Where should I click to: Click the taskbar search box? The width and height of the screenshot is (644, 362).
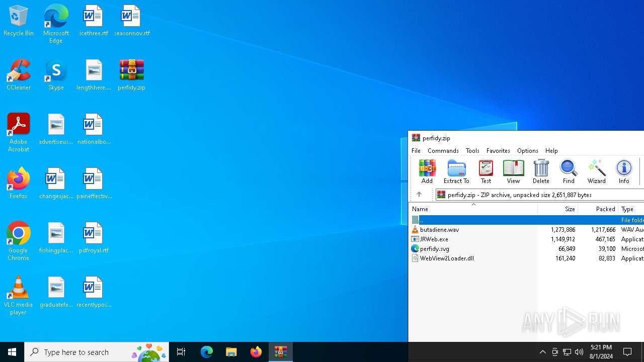pos(97,352)
